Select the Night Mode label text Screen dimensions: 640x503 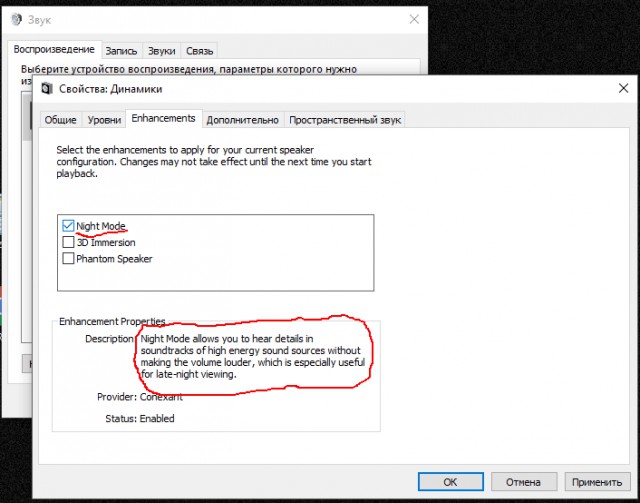(101, 226)
